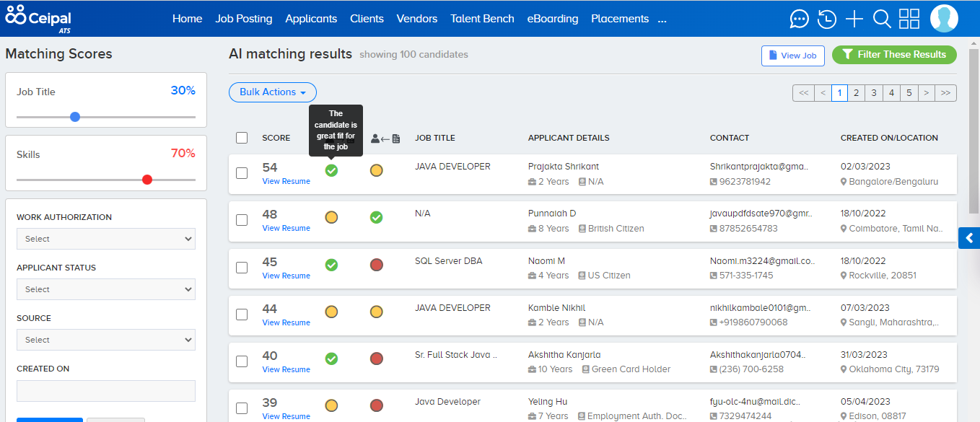
Task: Switch to the Talent Bench menu
Action: coord(482,19)
